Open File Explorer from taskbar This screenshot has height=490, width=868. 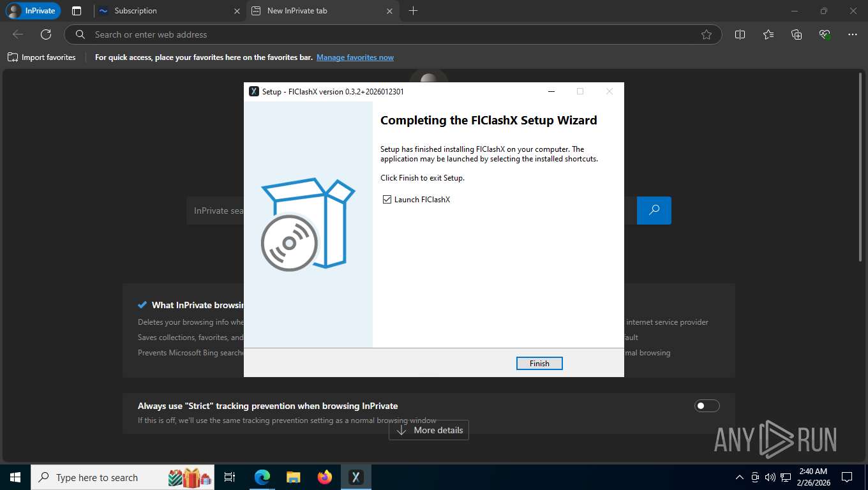pos(294,477)
